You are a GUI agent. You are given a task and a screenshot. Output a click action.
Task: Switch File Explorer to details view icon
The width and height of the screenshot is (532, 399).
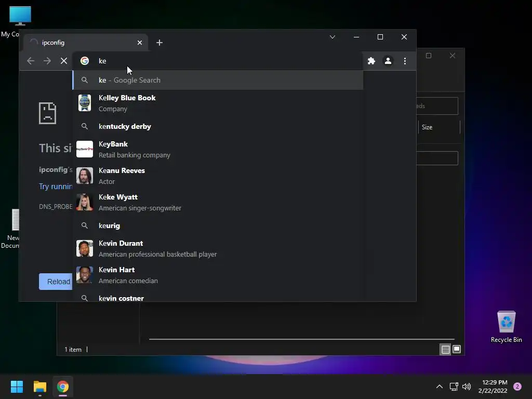click(x=445, y=349)
